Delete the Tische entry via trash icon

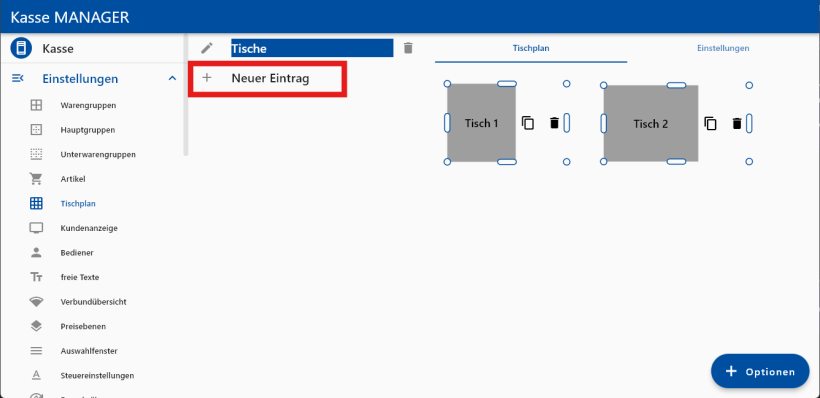pos(408,48)
